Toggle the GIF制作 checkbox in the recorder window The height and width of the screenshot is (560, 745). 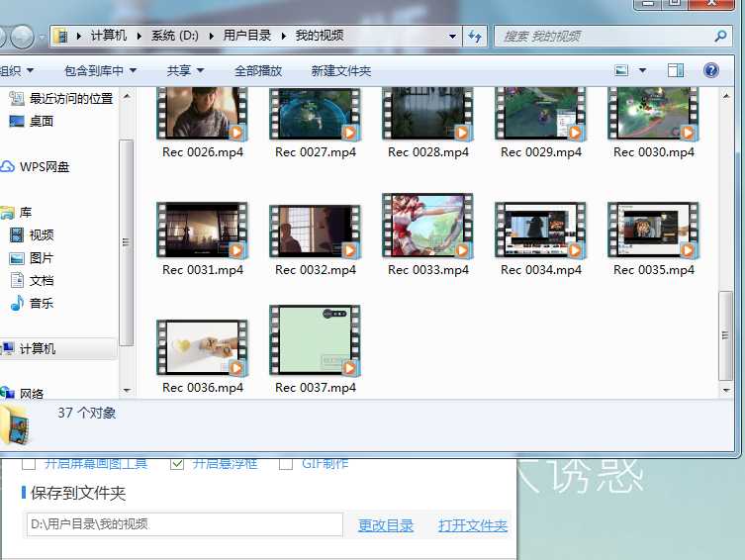point(286,463)
